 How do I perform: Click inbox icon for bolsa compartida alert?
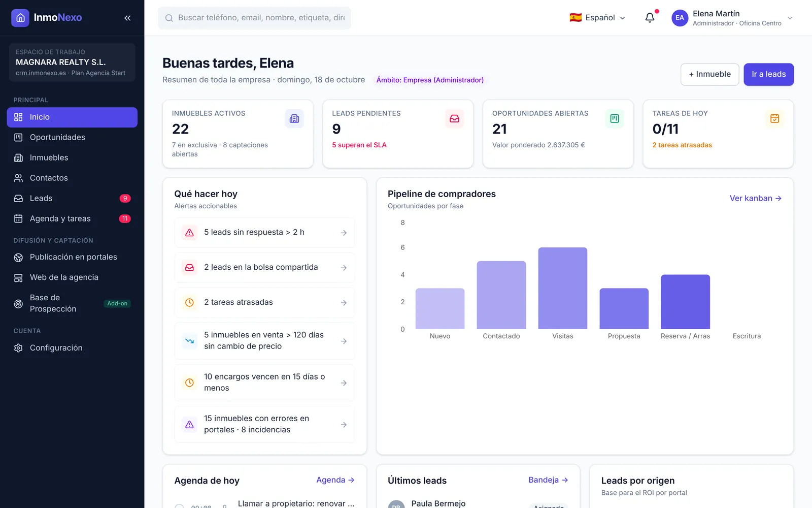pos(189,268)
